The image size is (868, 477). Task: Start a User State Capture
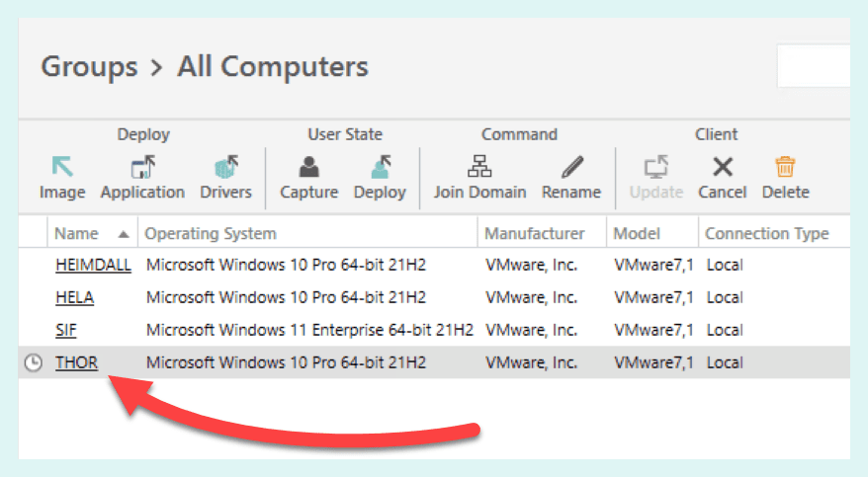click(308, 167)
